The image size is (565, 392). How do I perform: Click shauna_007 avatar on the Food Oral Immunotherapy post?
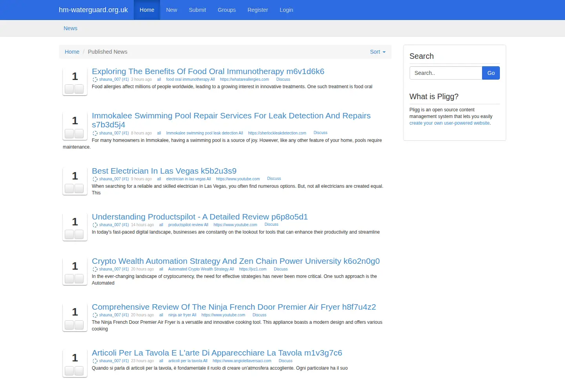(x=95, y=80)
